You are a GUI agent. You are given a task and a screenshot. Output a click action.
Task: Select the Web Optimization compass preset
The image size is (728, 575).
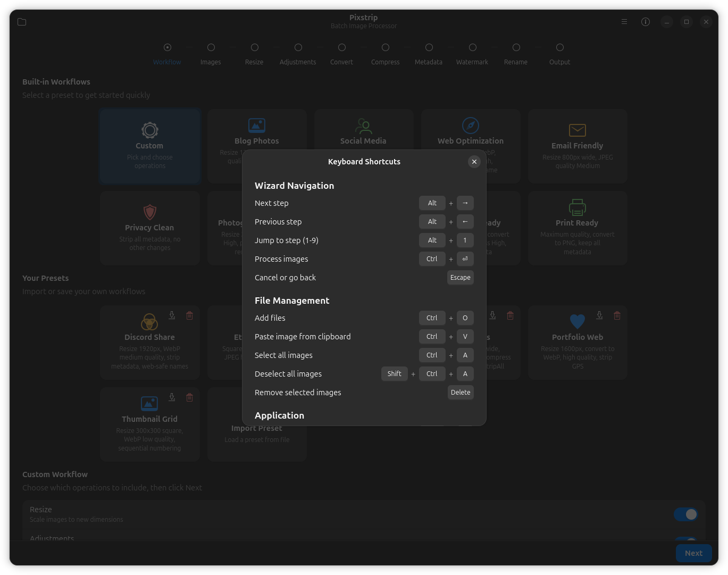click(470, 126)
